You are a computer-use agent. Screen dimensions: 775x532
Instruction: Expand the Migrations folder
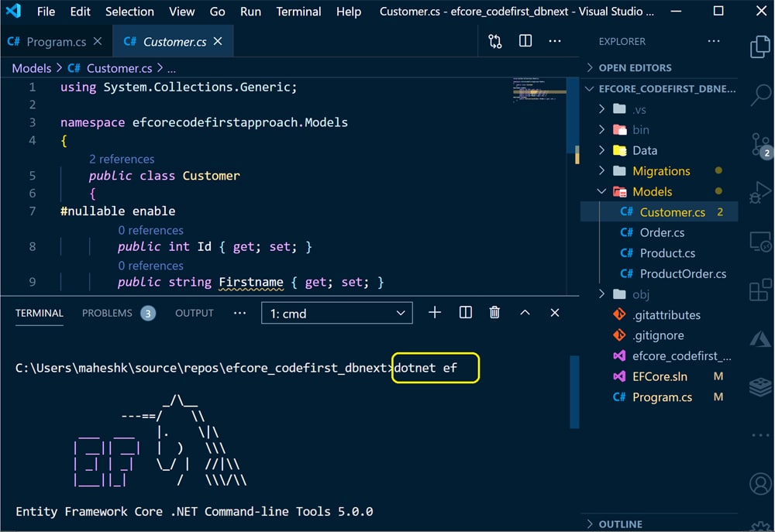pos(660,171)
